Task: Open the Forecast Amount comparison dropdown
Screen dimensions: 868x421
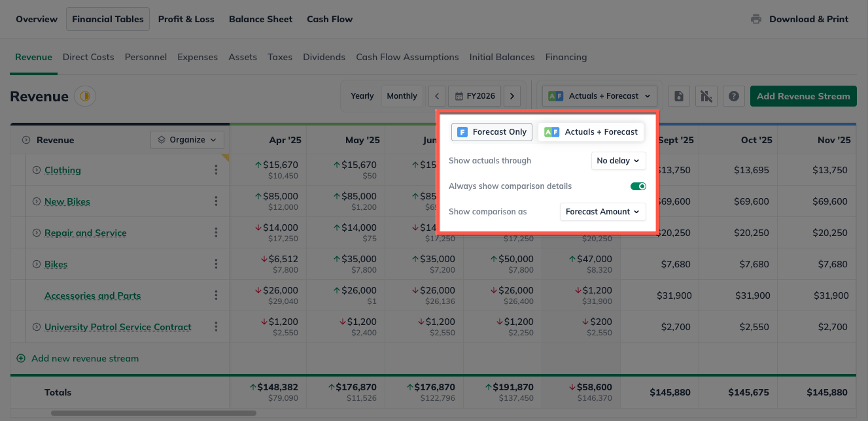Action: point(602,212)
